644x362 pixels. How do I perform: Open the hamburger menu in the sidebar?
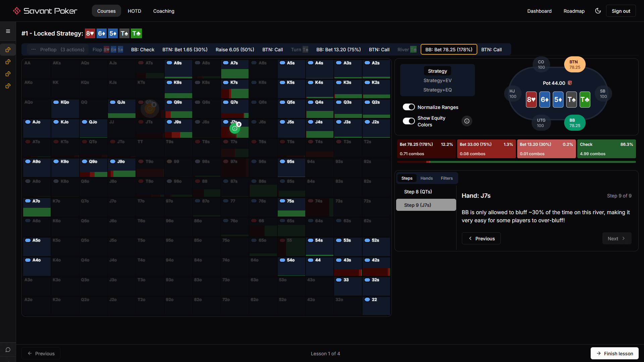(8, 31)
